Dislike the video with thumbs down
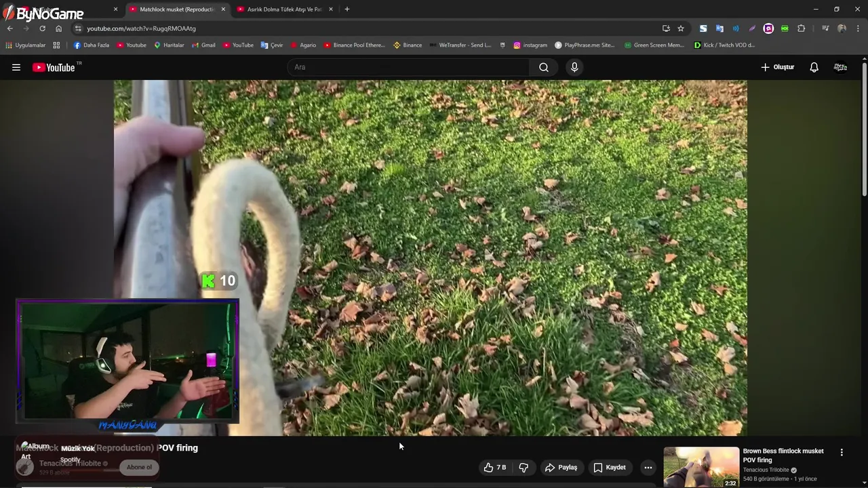The image size is (868, 488). click(523, 468)
